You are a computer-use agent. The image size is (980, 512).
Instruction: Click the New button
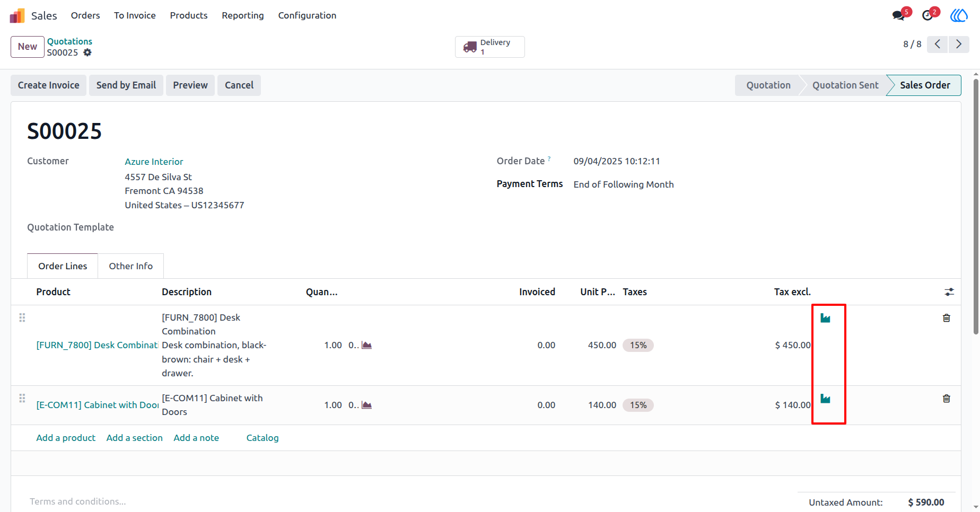pyautogui.click(x=28, y=47)
